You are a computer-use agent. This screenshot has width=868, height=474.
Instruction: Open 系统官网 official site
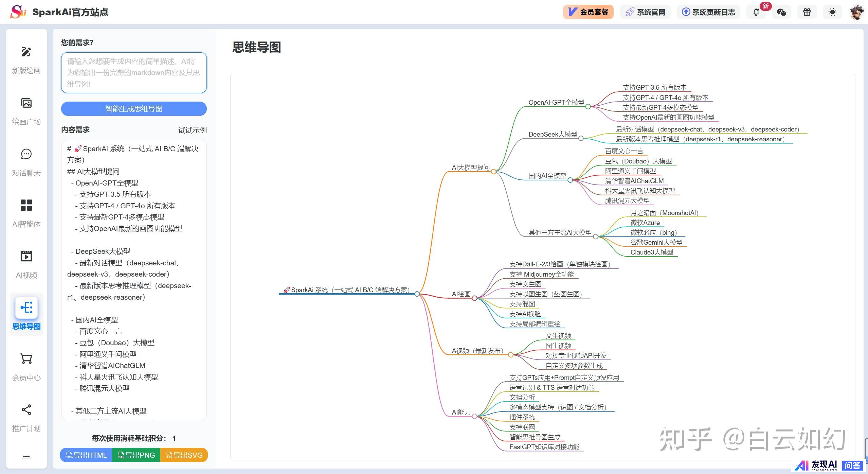click(645, 12)
